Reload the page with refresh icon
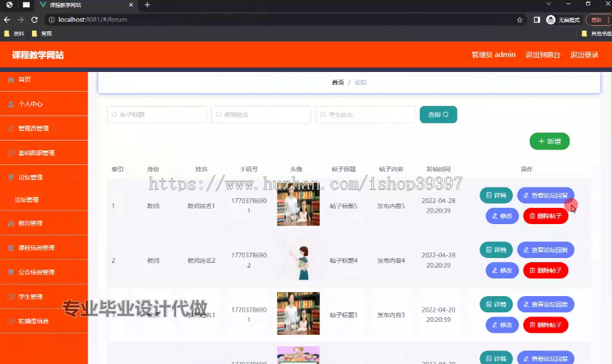 (35, 20)
